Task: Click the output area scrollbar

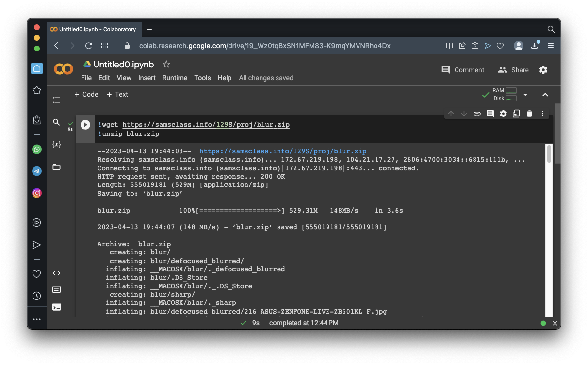Action: tap(549, 154)
